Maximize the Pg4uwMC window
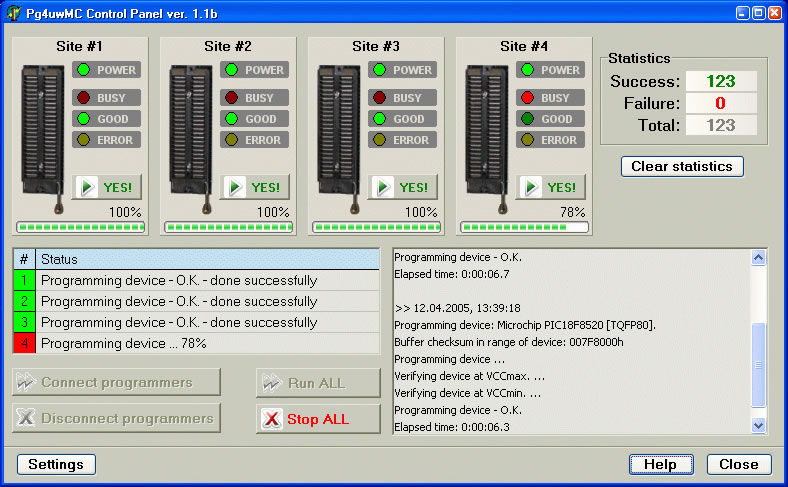The height and width of the screenshot is (487, 788). click(x=758, y=13)
